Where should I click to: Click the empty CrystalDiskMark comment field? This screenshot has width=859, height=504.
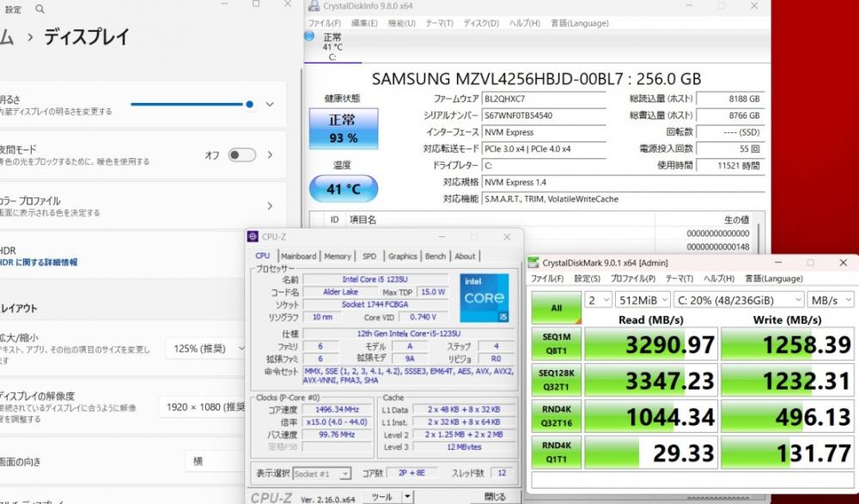coord(692,480)
